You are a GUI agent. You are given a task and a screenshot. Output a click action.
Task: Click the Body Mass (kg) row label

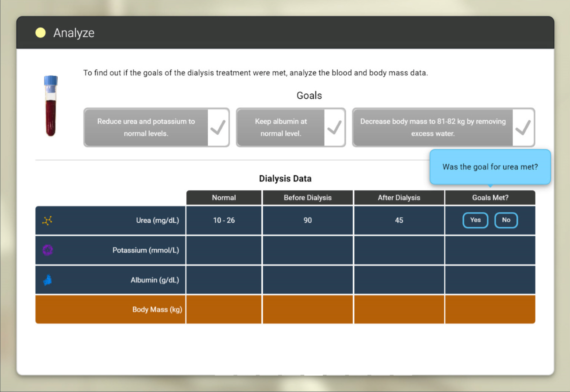(157, 310)
